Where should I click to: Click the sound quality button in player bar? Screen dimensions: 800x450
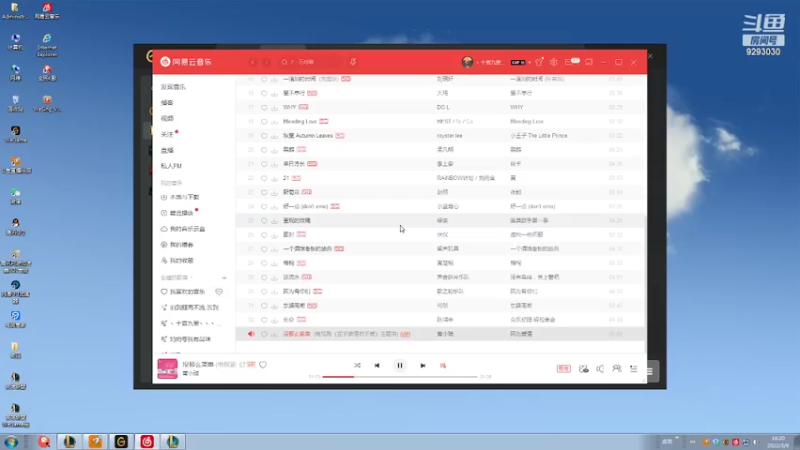pos(563,368)
